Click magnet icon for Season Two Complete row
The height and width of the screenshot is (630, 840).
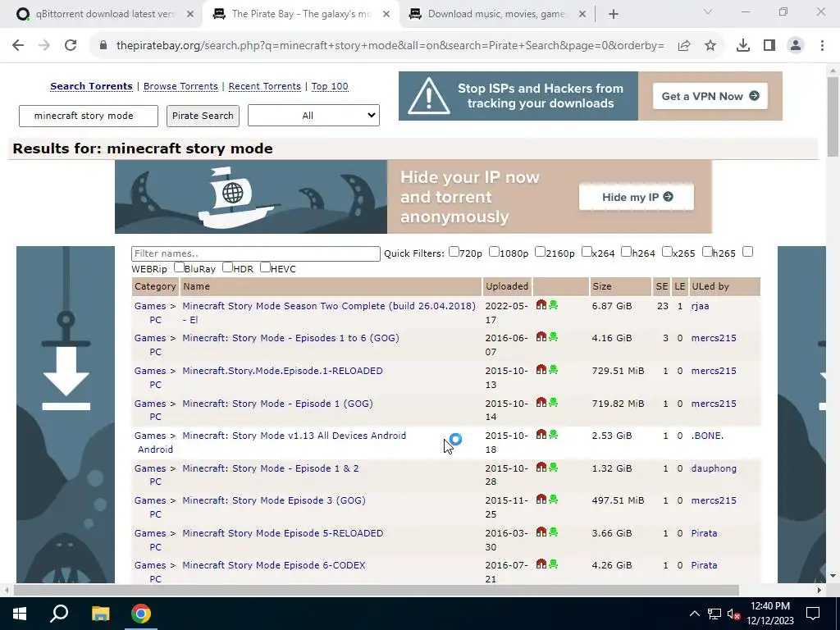pyautogui.click(x=541, y=305)
